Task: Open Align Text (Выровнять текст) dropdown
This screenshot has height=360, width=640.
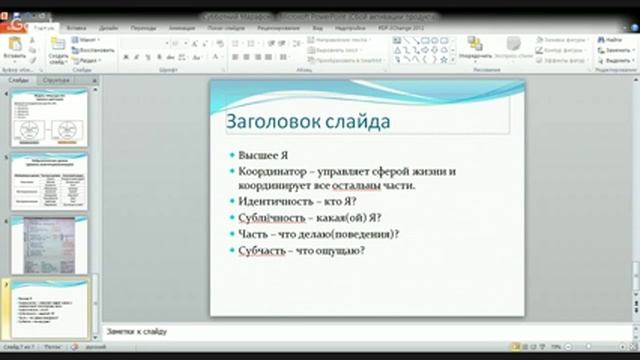Action: pyautogui.click(x=335, y=50)
